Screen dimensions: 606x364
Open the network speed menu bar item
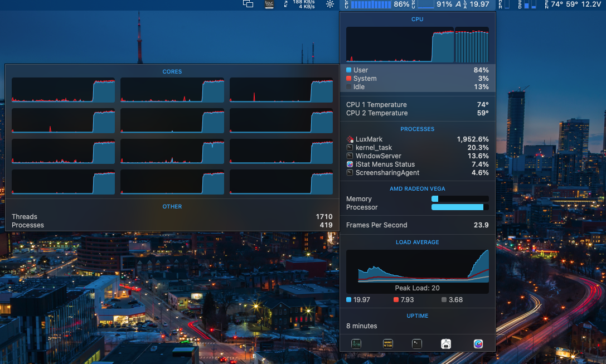coord(300,4)
